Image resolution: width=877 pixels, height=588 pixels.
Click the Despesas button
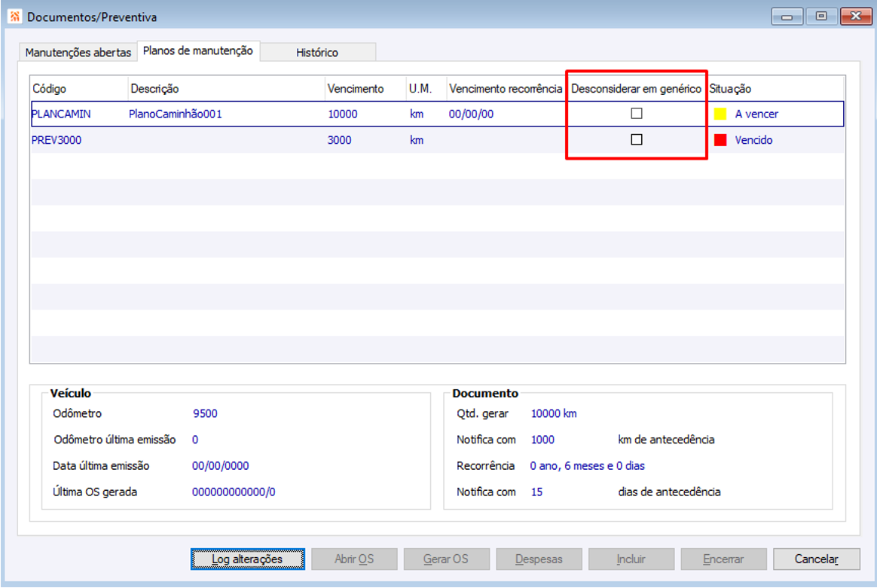(x=539, y=559)
